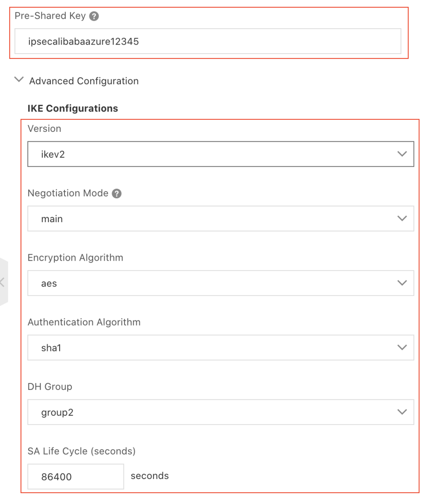Click the SA Life Cycle (seconds) label
432x504 pixels.
point(82,451)
